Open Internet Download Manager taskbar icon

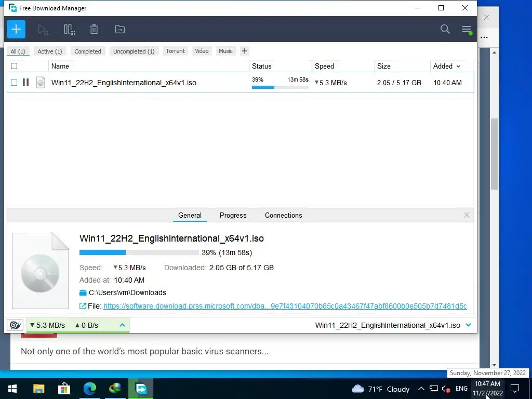point(115,389)
